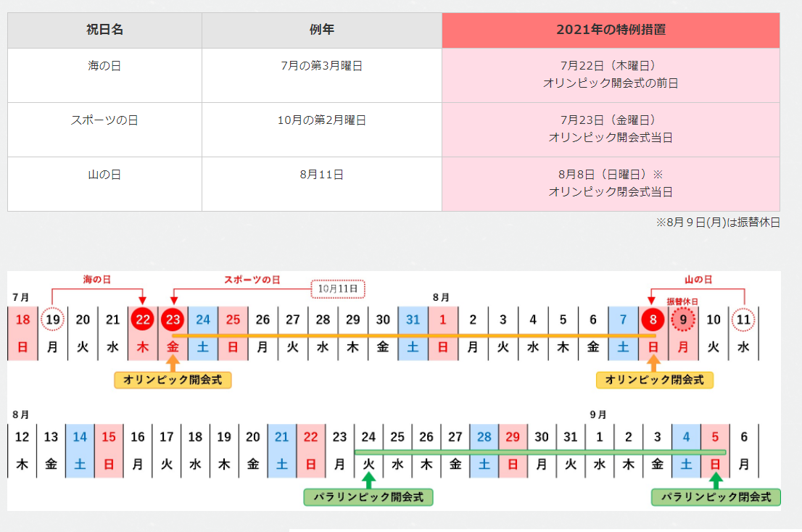The image size is (802, 532).
Task: Click the 8月11日 table cell
Action: point(322,183)
